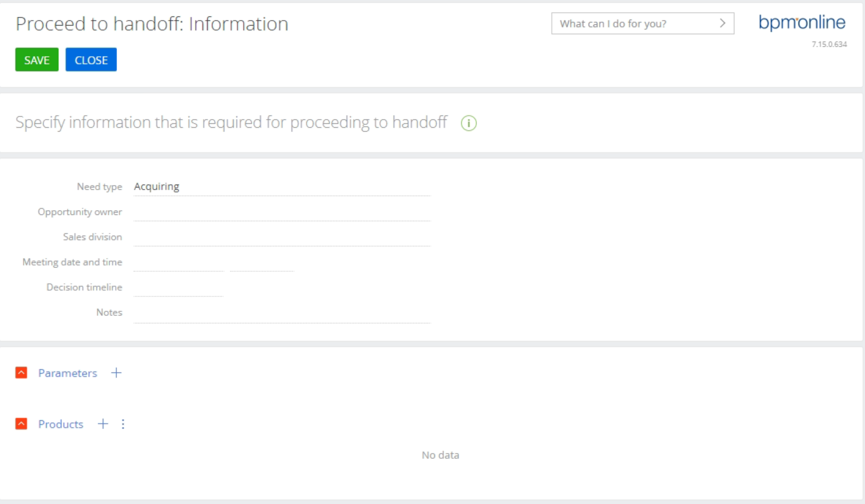Click the green info icon beside heading
Image resolution: width=865 pixels, height=504 pixels.
coord(469,123)
